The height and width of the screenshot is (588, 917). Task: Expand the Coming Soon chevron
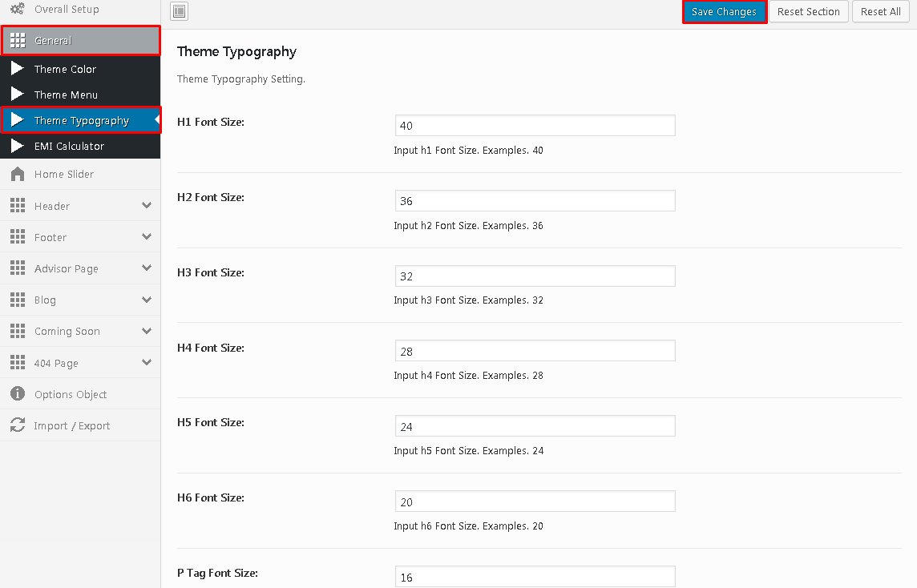tap(147, 331)
